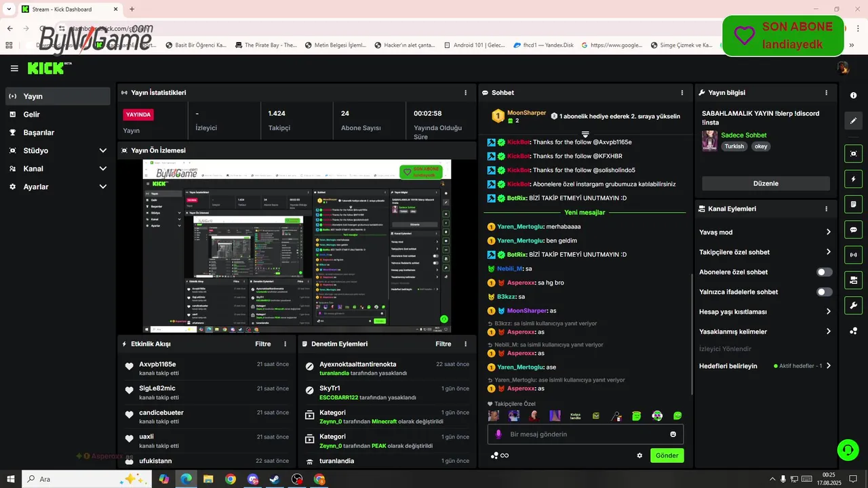Expand the Ayarlar menu section

(x=58, y=186)
